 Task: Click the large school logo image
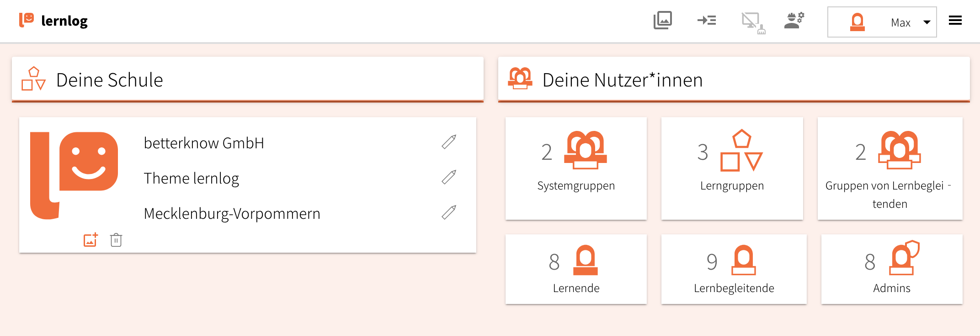[74, 175]
